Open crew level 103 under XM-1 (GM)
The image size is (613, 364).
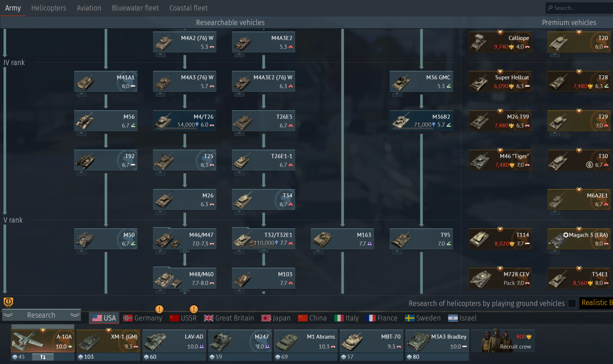[108, 357]
